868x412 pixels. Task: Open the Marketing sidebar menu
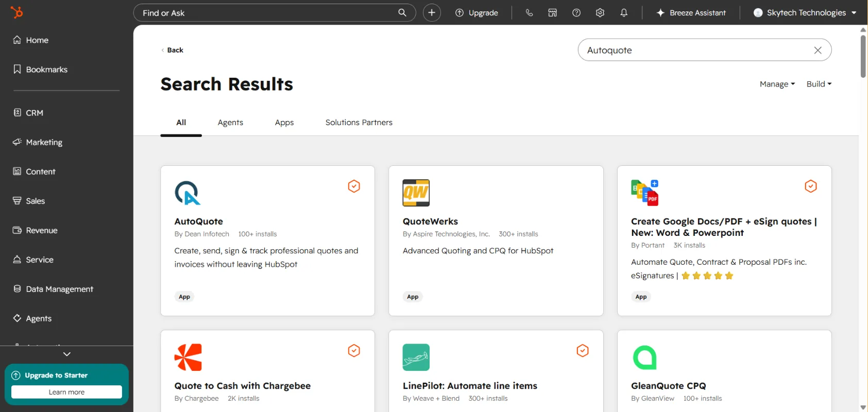[38, 142]
